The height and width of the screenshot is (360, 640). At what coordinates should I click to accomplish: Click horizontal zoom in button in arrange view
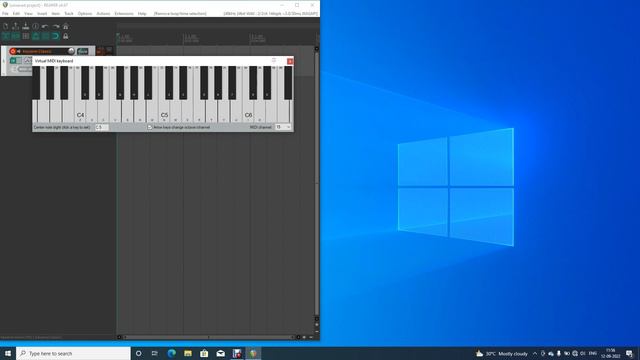pyautogui.click(x=304, y=337)
